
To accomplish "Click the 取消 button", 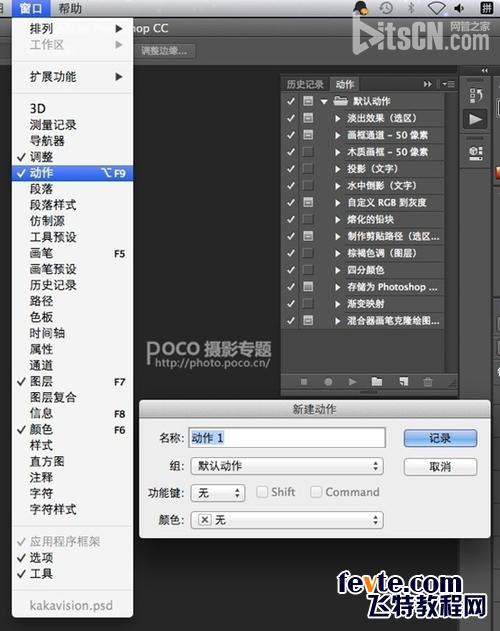I will point(440,467).
